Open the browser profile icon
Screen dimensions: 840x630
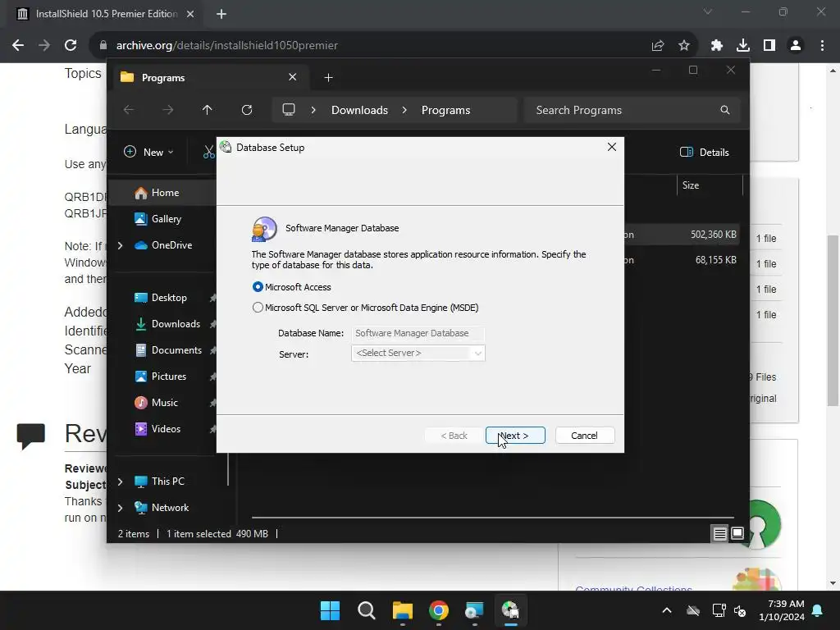pyautogui.click(x=796, y=46)
